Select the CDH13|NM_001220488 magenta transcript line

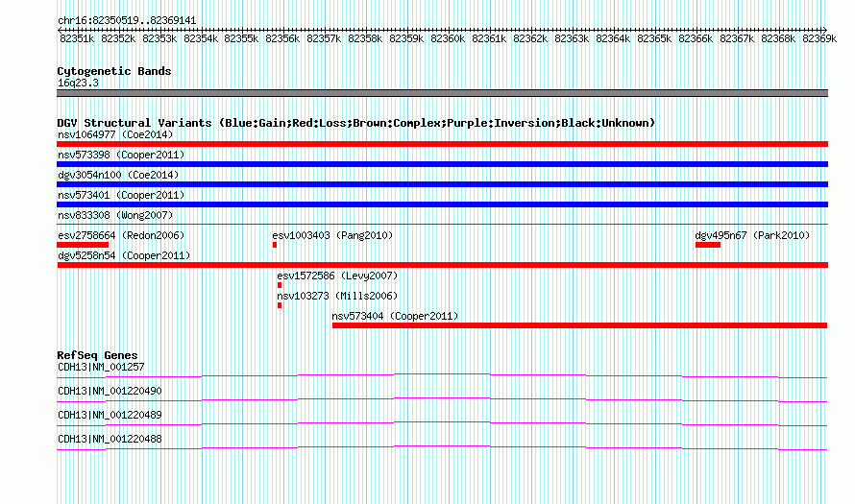tap(442, 447)
